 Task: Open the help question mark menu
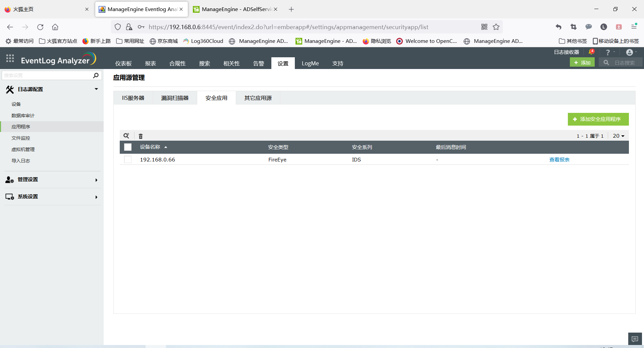(608, 52)
